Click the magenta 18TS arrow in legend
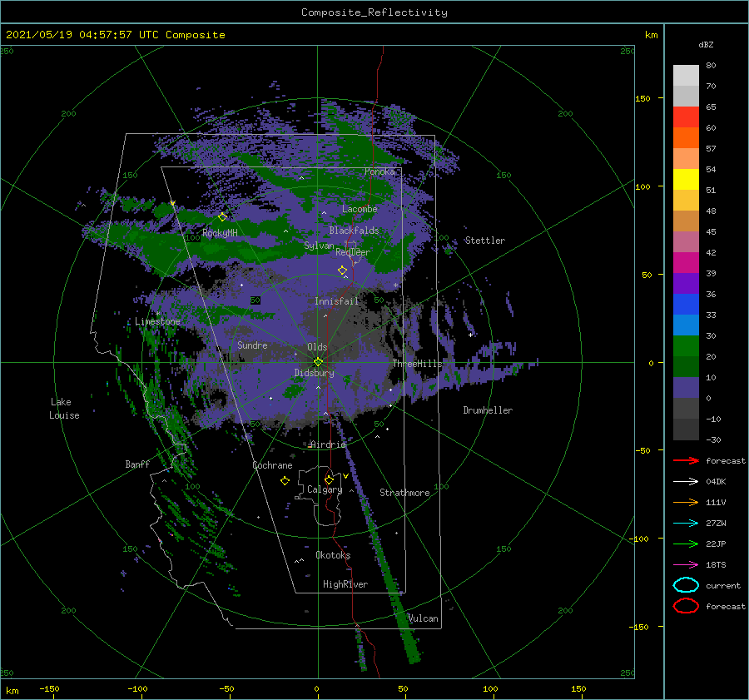This screenshot has height=700, width=749. [686, 565]
